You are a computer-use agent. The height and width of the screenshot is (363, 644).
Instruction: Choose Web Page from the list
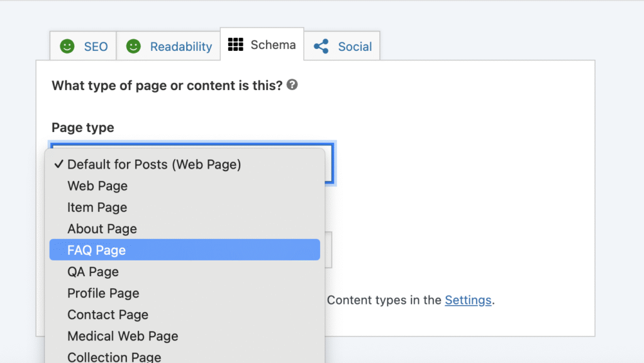97,186
